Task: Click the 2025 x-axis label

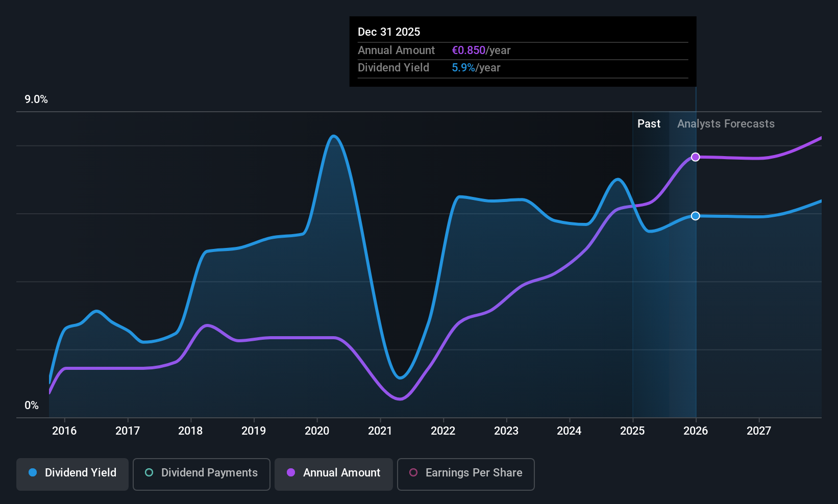Action: [632, 431]
